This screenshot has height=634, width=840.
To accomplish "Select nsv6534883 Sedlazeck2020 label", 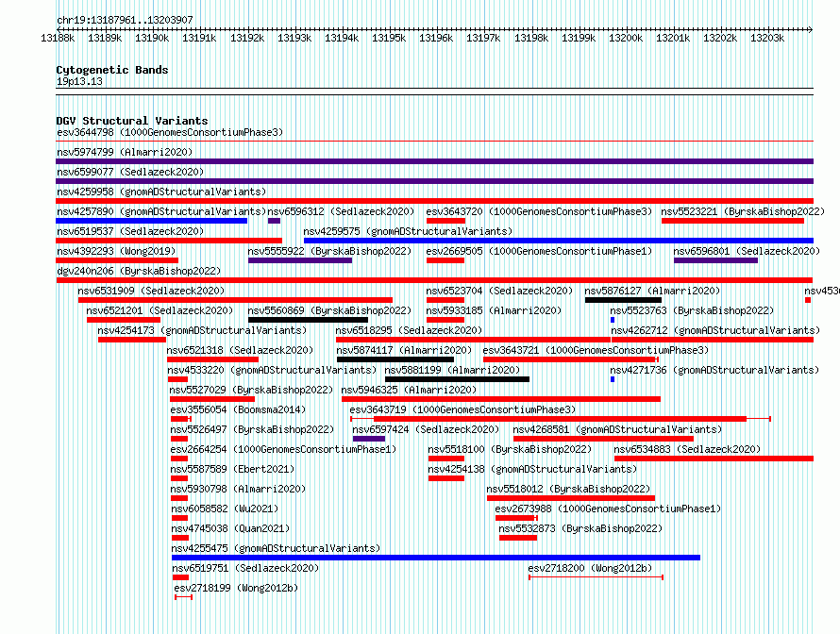I will pyautogui.click(x=687, y=449).
